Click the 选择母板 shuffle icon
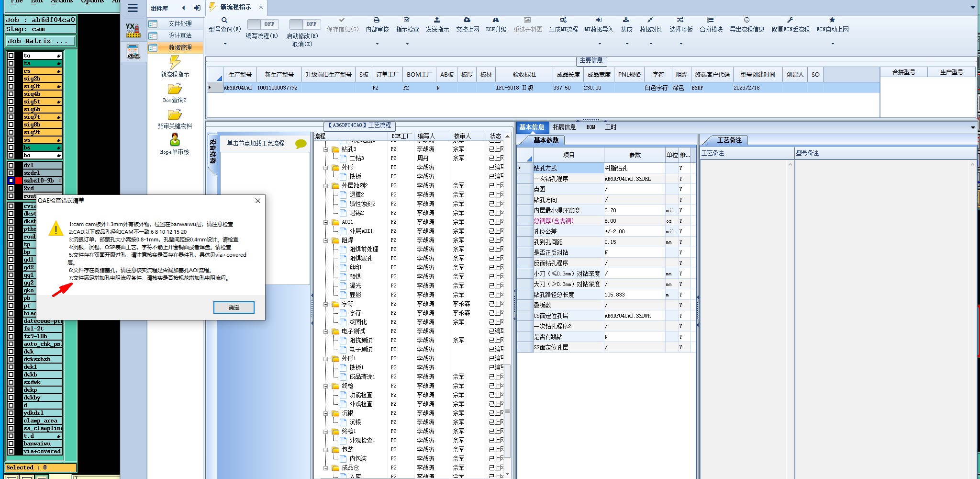The height and width of the screenshot is (479, 980). [680, 20]
